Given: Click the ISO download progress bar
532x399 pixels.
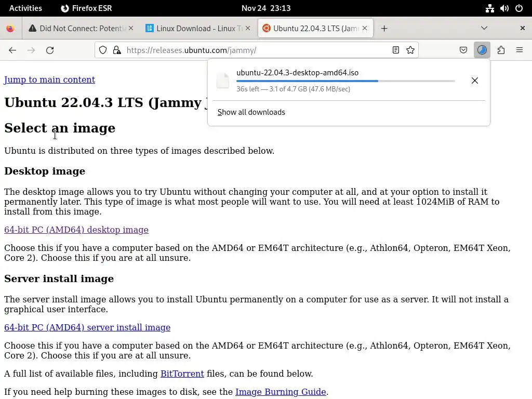Looking at the screenshot, I should (x=345, y=81).
